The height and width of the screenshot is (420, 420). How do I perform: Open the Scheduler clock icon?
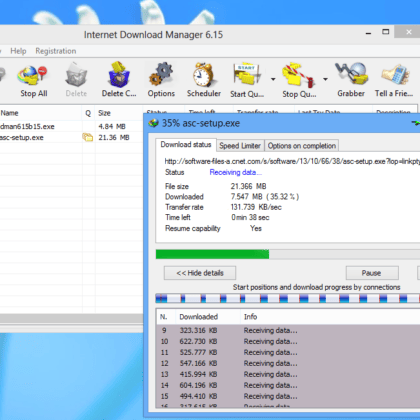pos(203,74)
